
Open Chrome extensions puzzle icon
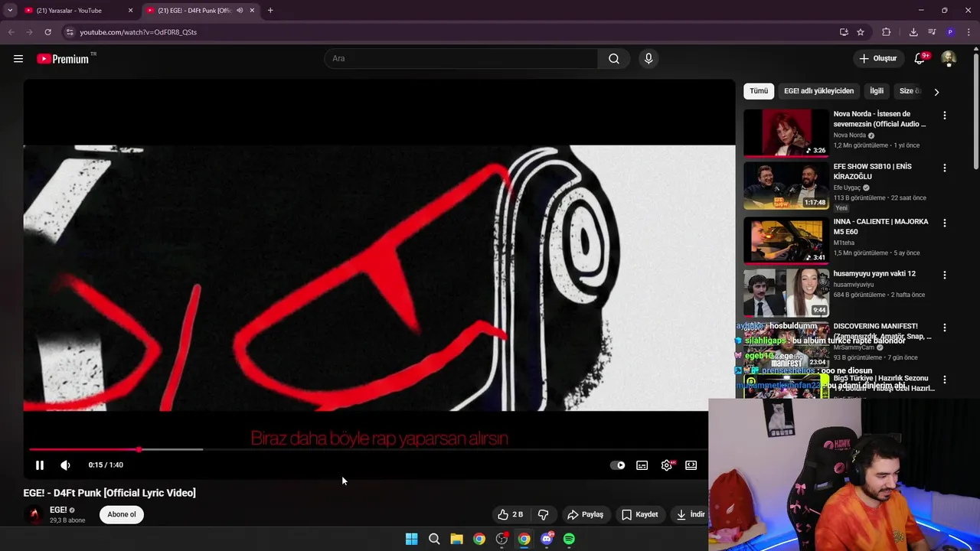[x=887, y=32]
